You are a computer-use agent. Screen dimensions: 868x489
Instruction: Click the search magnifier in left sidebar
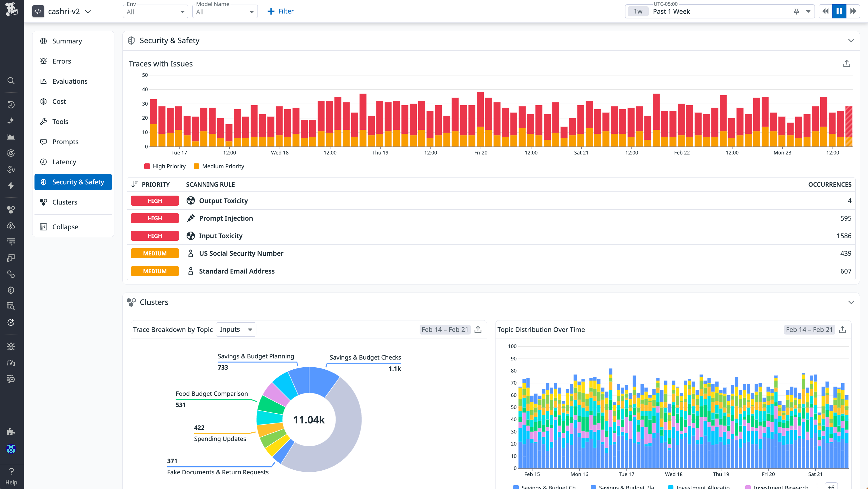coord(11,81)
